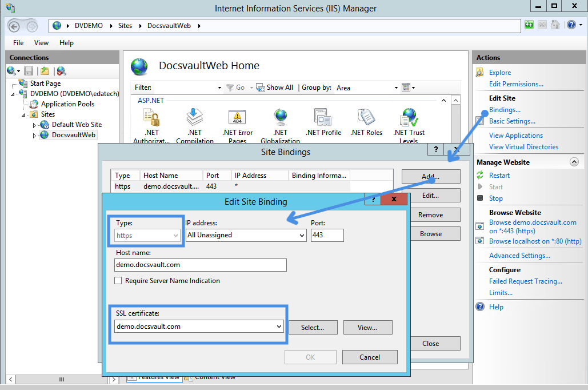Image resolution: width=588 pixels, height=390 pixels.
Task: Enable Require Server Name Indication checkbox
Action: [118, 281]
